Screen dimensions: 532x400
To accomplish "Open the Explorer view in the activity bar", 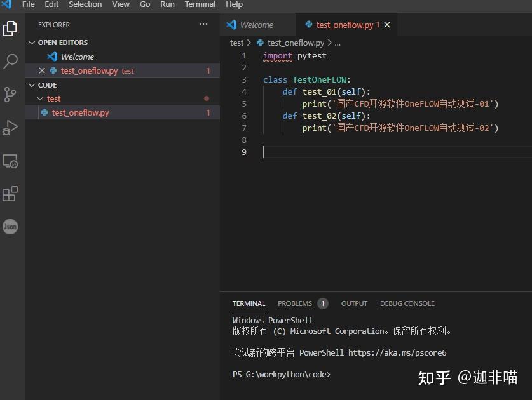I will tap(10, 29).
